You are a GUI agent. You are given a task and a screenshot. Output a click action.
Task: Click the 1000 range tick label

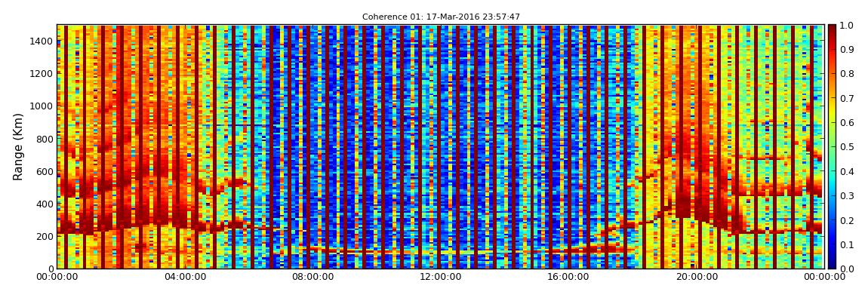click(x=43, y=106)
